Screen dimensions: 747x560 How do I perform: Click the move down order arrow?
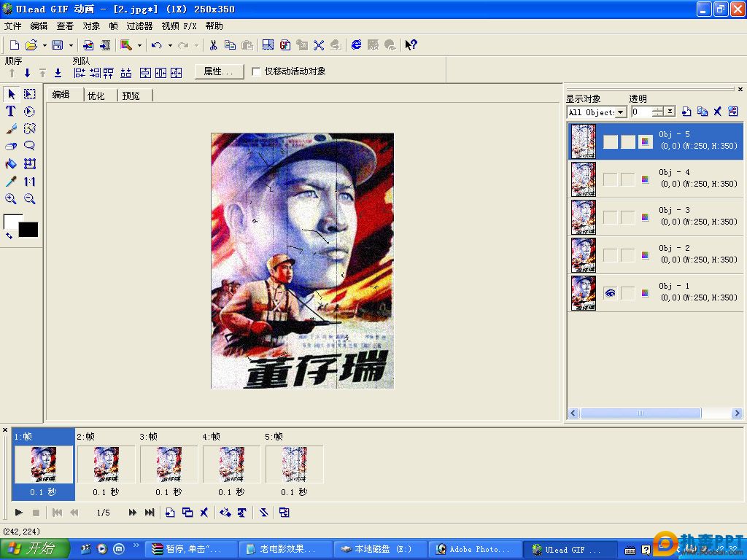click(27, 73)
